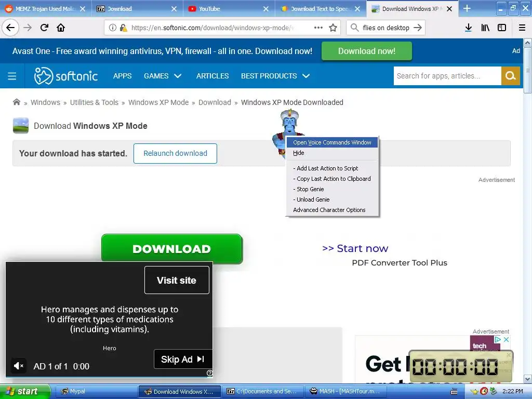Image resolution: width=532 pixels, height=399 pixels.
Task: Choose Unload Genie from context menu
Action: tap(332, 199)
